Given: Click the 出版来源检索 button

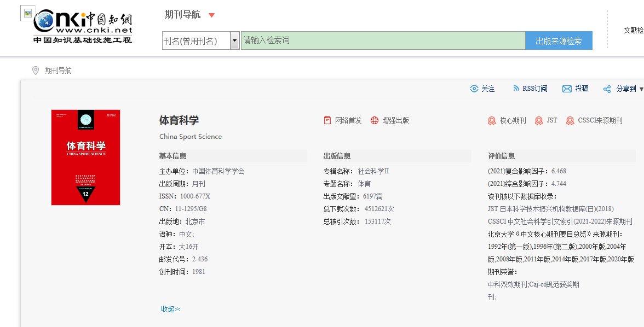Looking at the screenshot, I should [x=559, y=40].
